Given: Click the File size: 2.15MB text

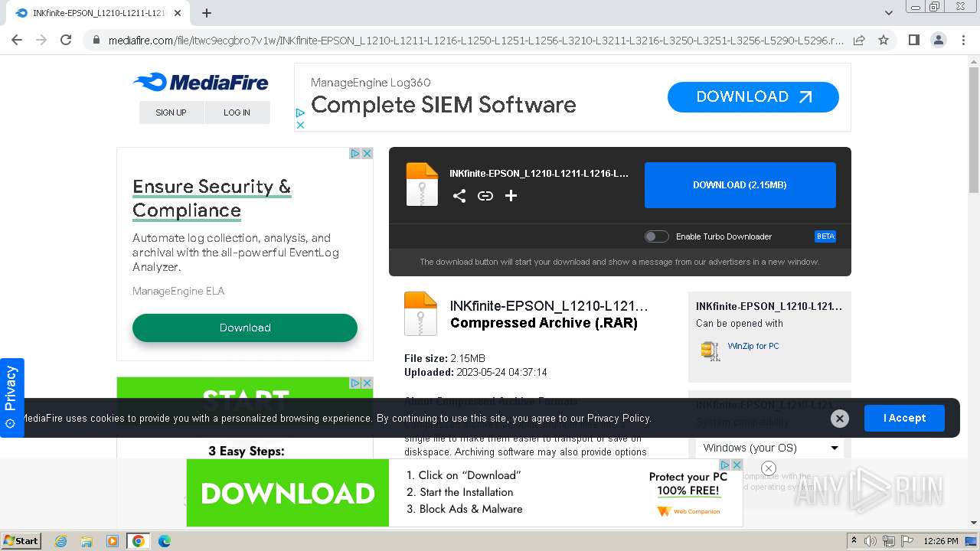Looking at the screenshot, I should [x=445, y=359].
